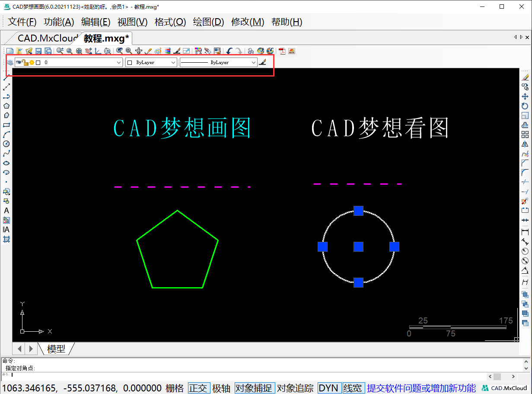The height and width of the screenshot is (394, 532).
Task: Click next layout arrow button
Action: pyautogui.click(x=31, y=348)
